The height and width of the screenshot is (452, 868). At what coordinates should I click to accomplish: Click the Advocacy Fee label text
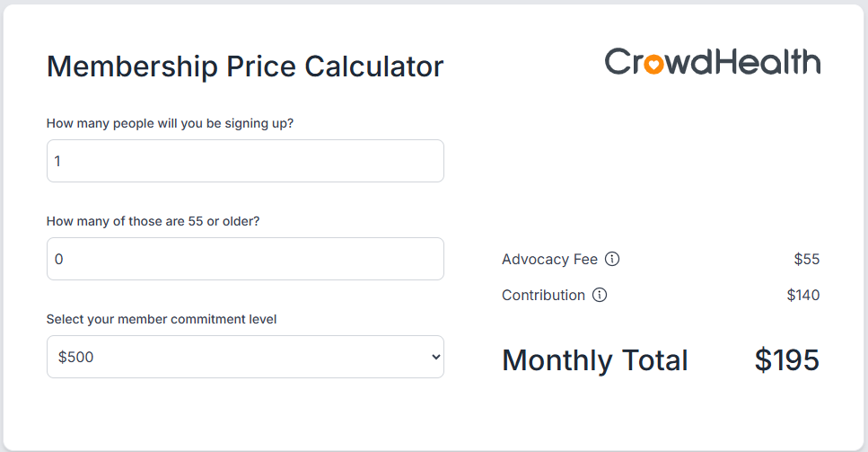tap(549, 260)
